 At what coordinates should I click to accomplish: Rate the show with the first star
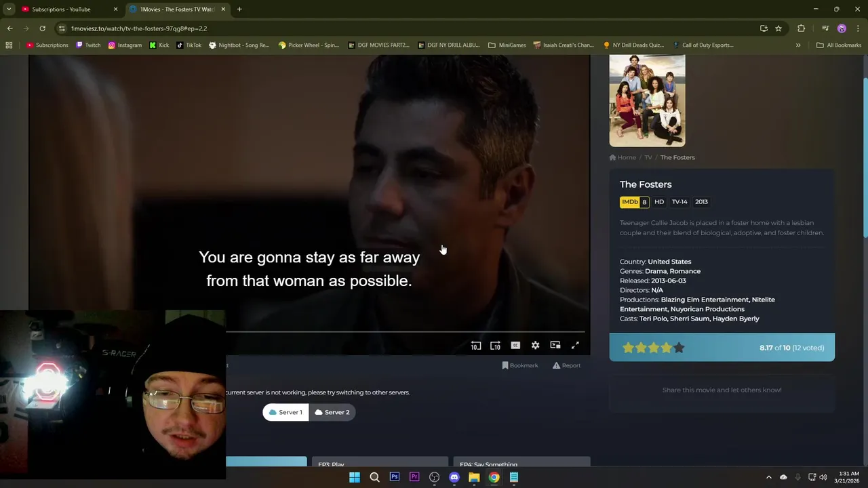628,348
